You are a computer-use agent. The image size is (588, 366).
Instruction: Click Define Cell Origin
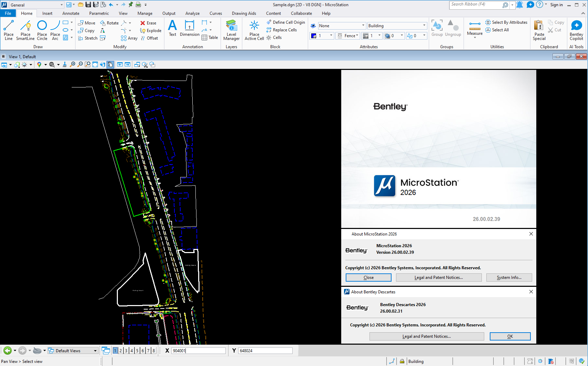click(x=285, y=22)
